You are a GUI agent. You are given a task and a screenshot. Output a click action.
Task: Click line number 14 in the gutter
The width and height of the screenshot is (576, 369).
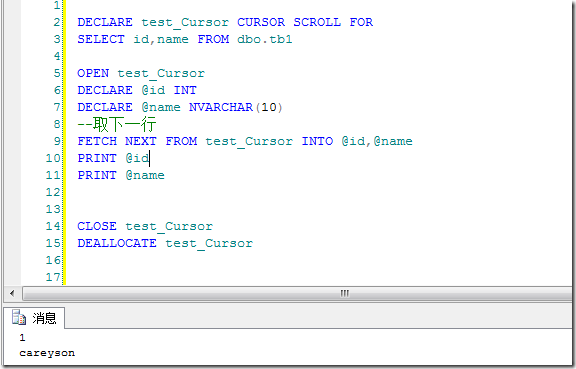[x=53, y=226]
